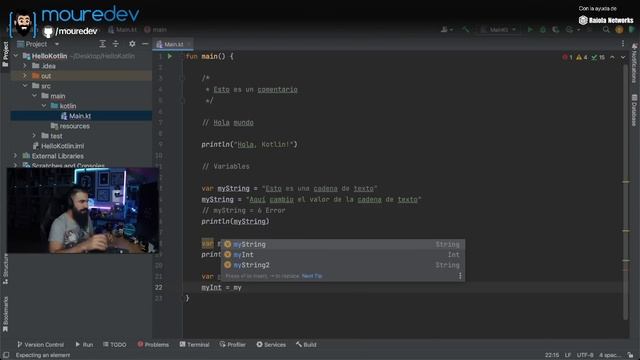Open the mouredev GitHub icon overlay
Screen dimensions: 640x360
48,31
